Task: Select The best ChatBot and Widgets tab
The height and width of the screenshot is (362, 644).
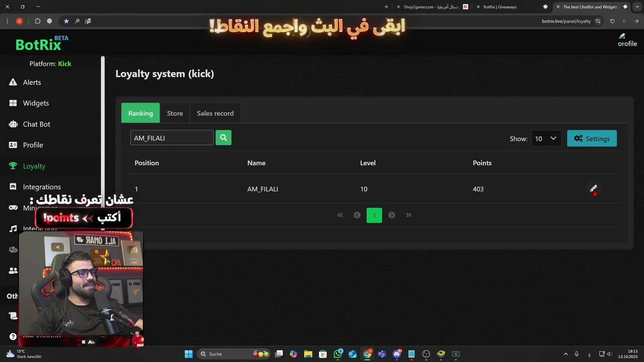Action: [x=592, y=7]
